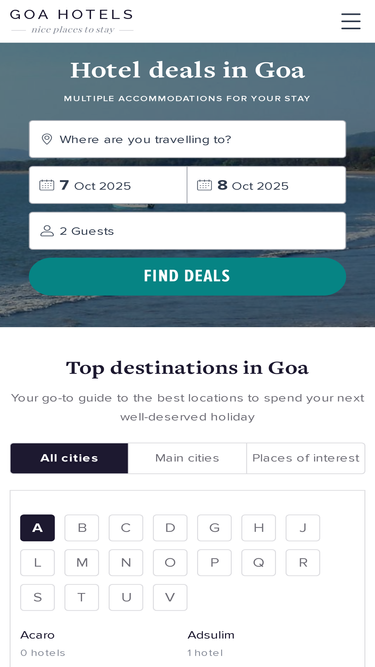Select the 2 Guests dropdown
Screen dimensions: 375x667
coord(188,231)
